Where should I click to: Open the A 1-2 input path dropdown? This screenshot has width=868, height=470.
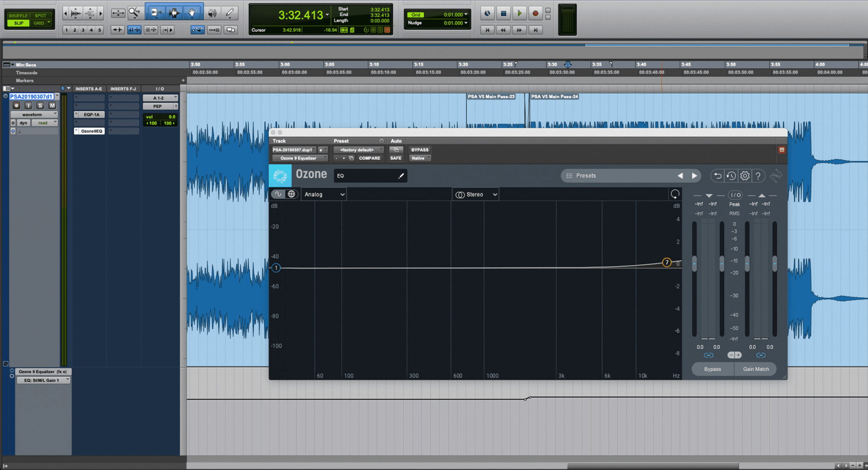pyautogui.click(x=160, y=98)
